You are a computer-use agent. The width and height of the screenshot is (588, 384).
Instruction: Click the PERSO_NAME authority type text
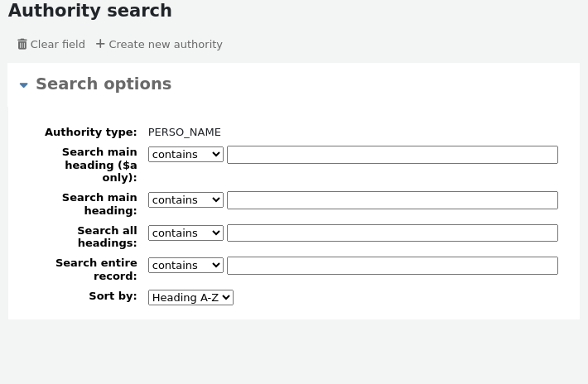click(184, 132)
